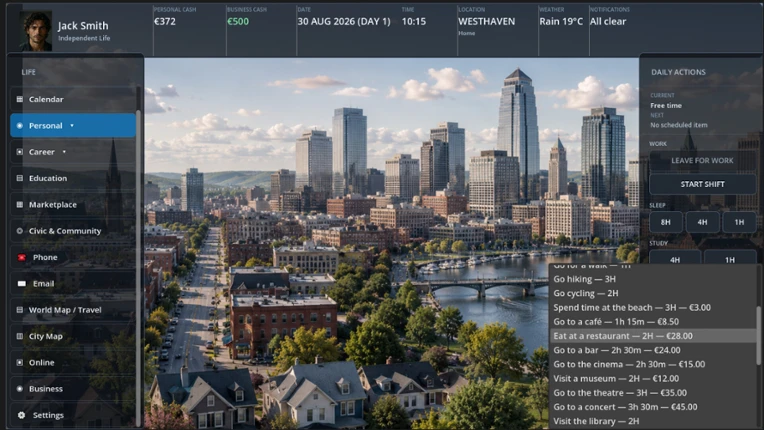
Task: Open the Email menu item
Action: [x=73, y=283]
